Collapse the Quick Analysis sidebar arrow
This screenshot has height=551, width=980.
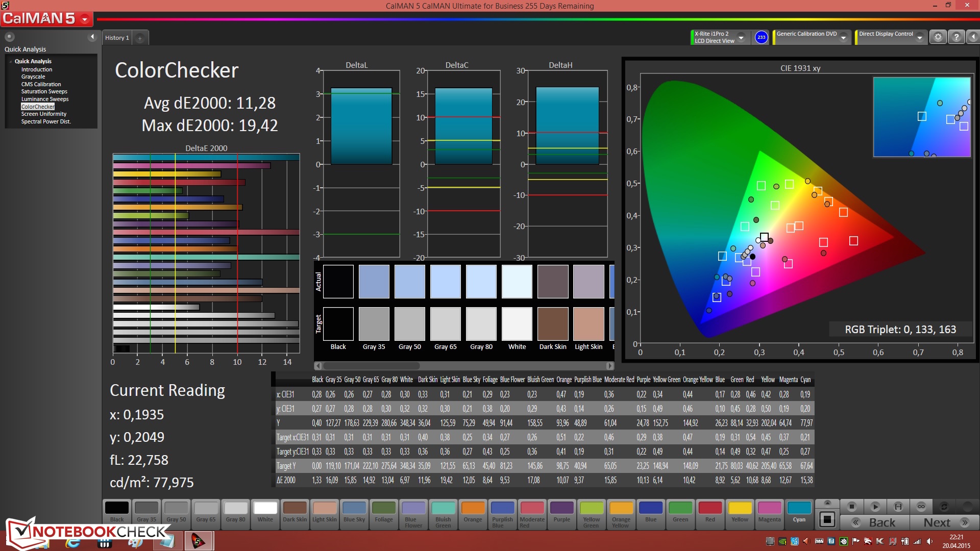(92, 37)
